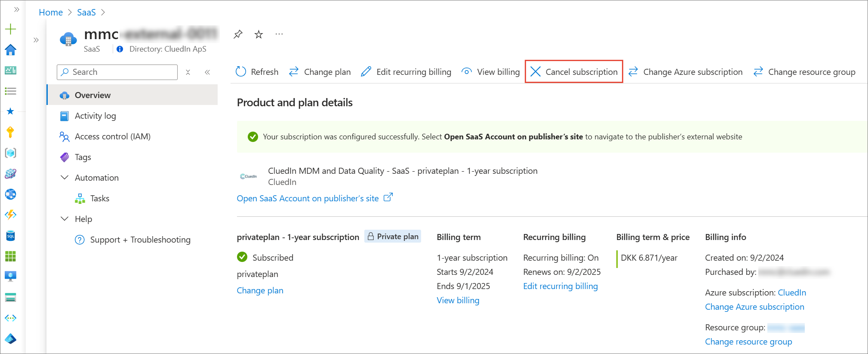Screen dimensions: 868x354
Task: Click Change resource group link in Billing info
Action: click(x=748, y=342)
